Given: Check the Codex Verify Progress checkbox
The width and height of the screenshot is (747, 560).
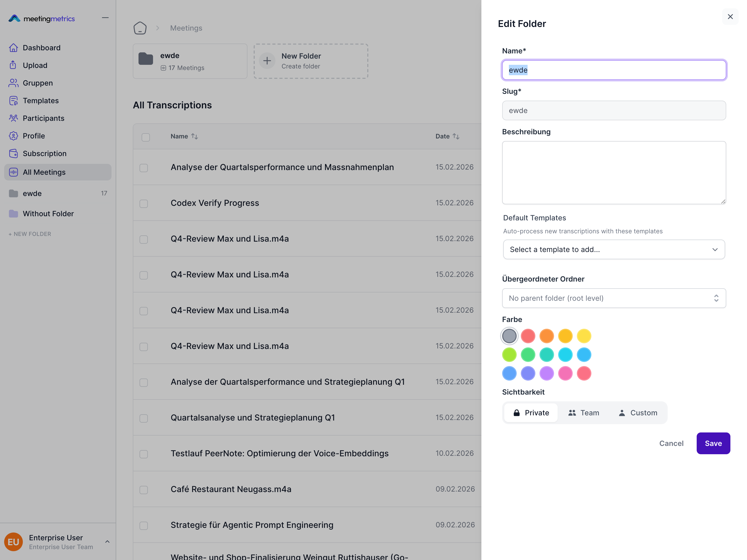Looking at the screenshot, I should tap(144, 204).
